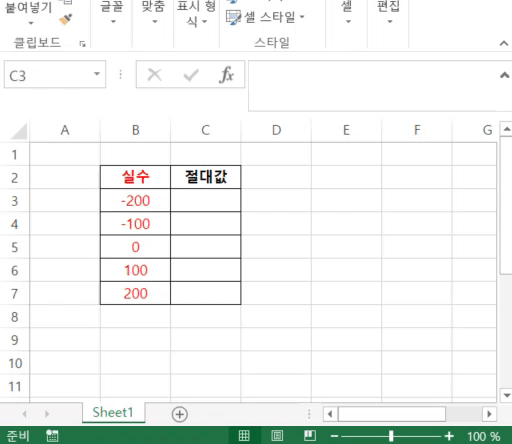Click the macro recording status bar icon
The image size is (512, 444).
tap(52, 435)
